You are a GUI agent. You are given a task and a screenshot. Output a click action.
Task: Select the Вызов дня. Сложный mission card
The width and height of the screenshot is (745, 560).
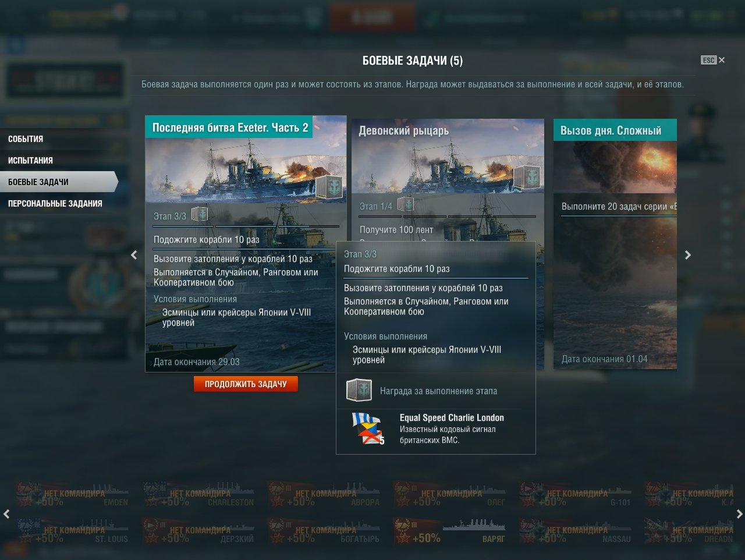pyautogui.click(x=615, y=244)
